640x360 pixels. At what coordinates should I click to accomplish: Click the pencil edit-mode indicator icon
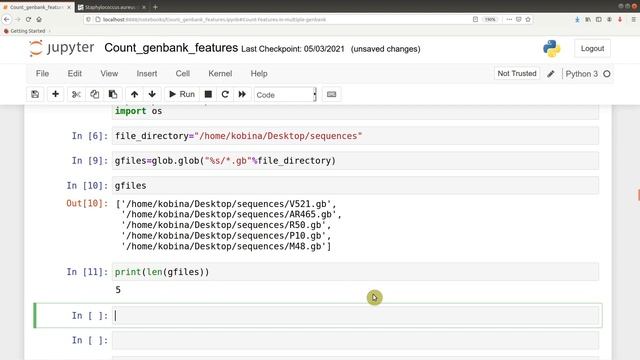tap(551, 74)
